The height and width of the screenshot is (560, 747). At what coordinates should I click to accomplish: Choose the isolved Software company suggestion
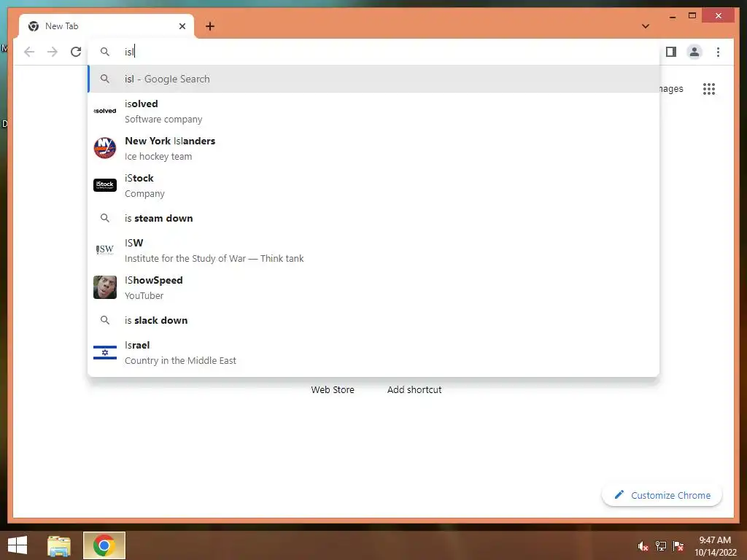coord(374,111)
